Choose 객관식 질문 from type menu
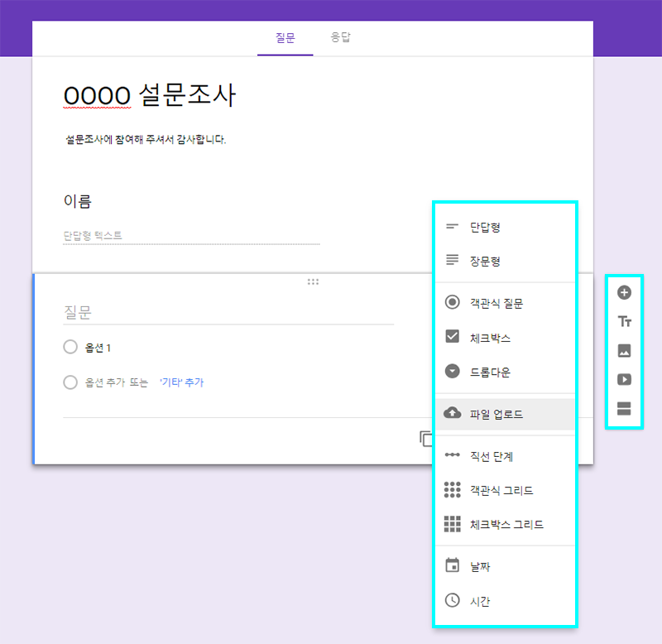The width and height of the screenshot is (662, 644). click(x=505, y=303)
